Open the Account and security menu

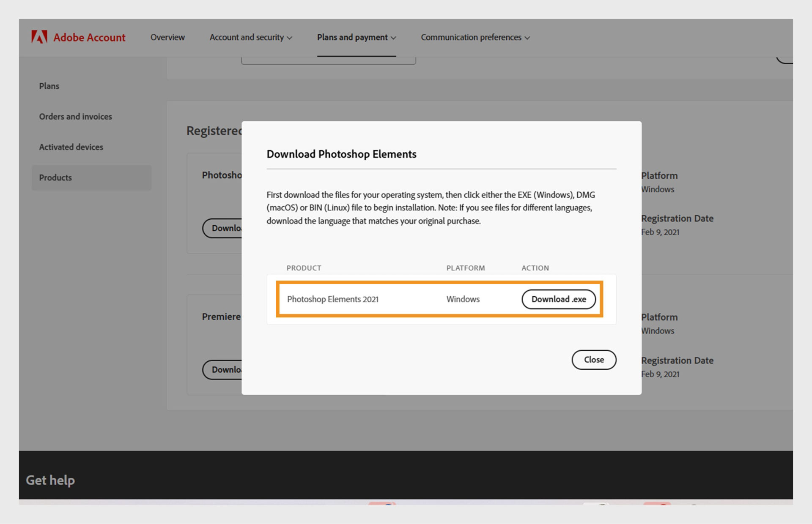(251, 37)
